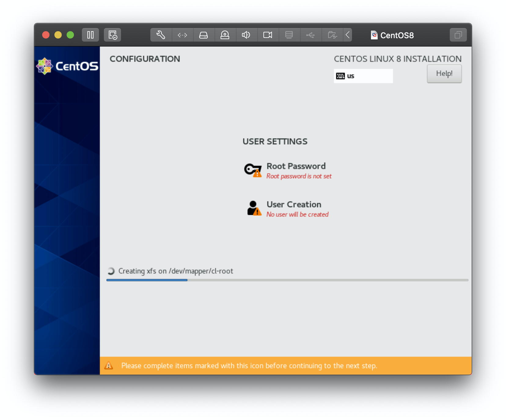This screenshot has width=506, height=420.
Task: Click the CD/DVD drive icon
Action: (x=225, y=35)
